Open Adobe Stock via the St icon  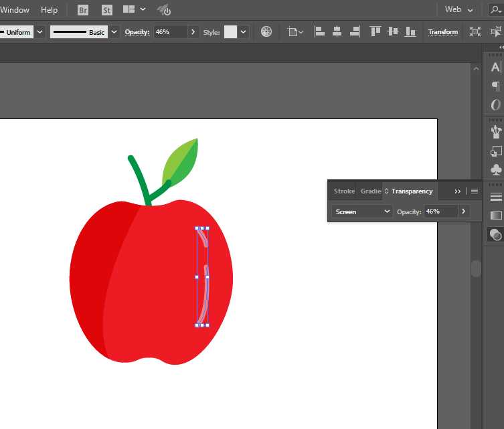point(107,10)
